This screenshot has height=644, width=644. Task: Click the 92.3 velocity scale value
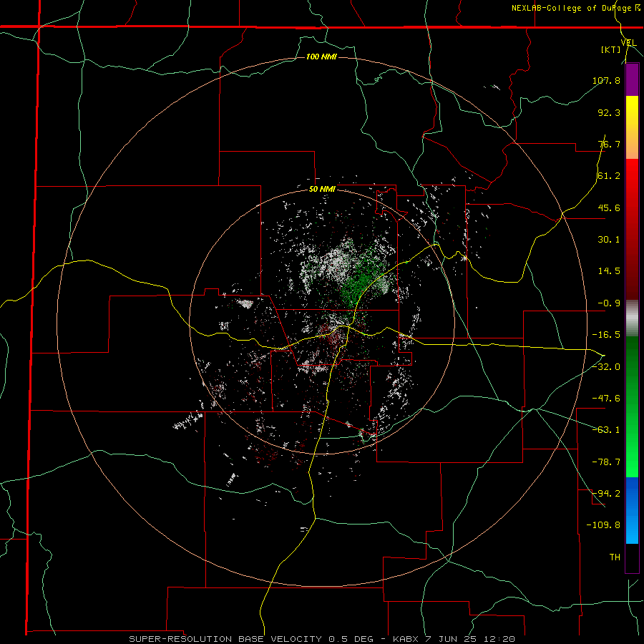pos(609,112)
